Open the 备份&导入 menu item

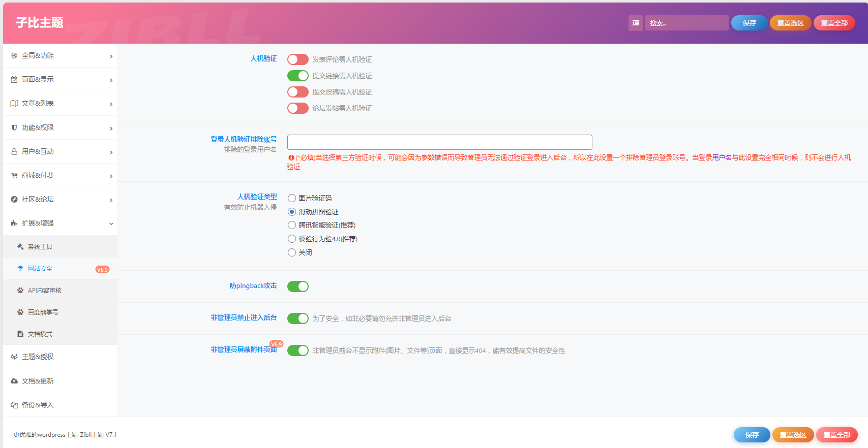[x=38, y=405]
